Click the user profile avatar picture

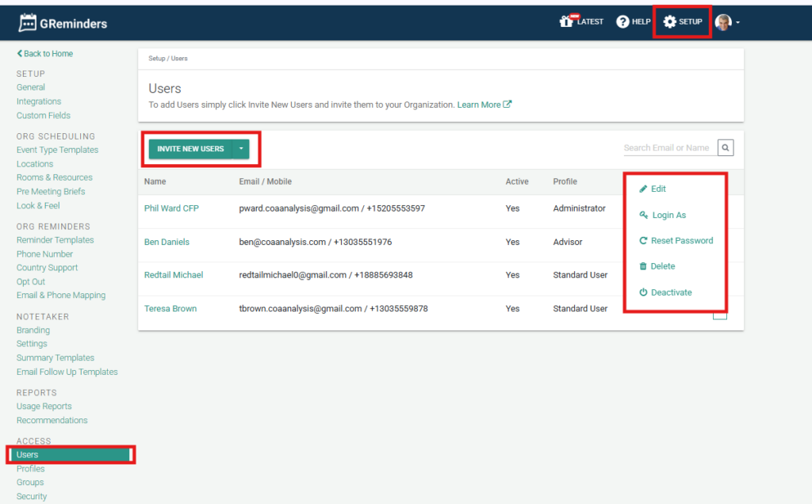coord(722,22)
